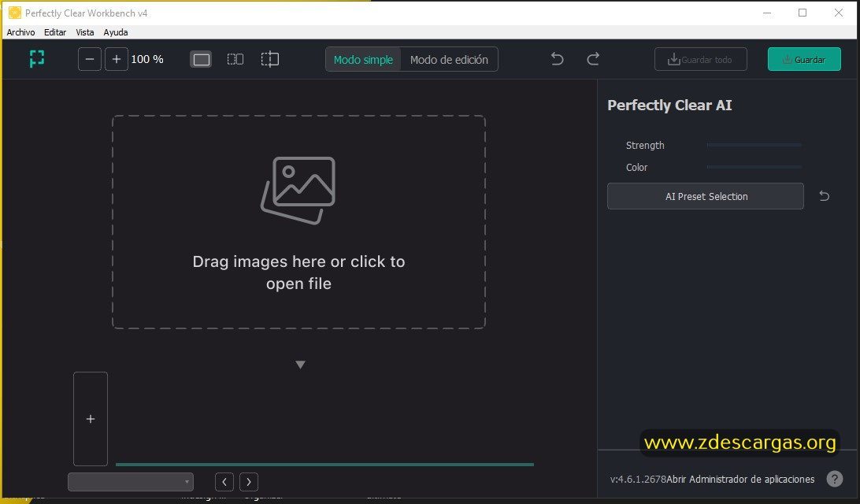
Task: Adjust the Color slider
Action: 754,167
